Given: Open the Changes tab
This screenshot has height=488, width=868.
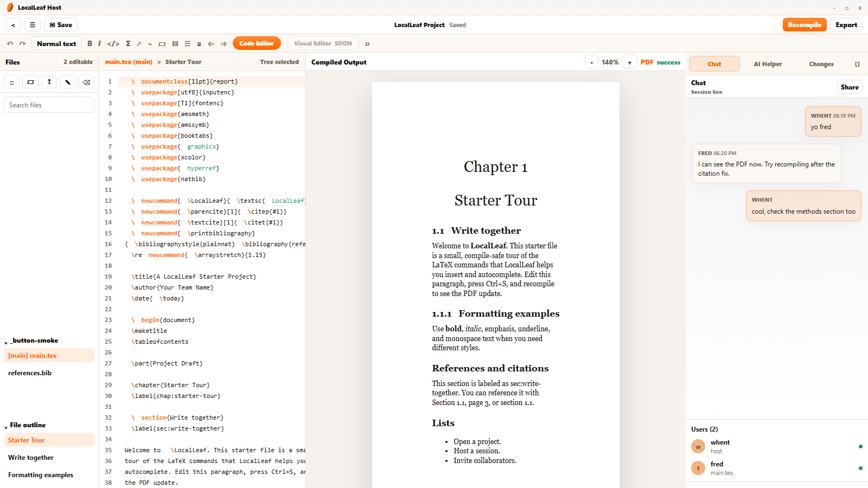Looking at the screenshot, I should tap(821, 64).
